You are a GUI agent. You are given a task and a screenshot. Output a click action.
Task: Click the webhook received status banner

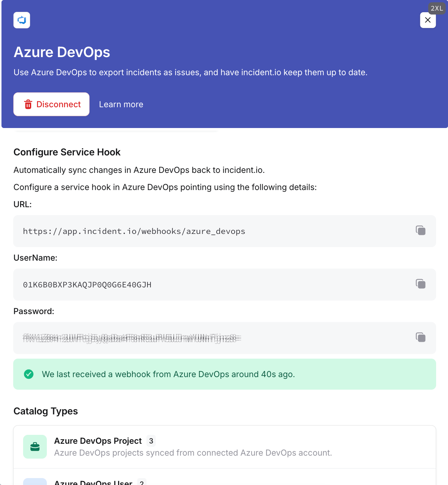coord(224,374)
